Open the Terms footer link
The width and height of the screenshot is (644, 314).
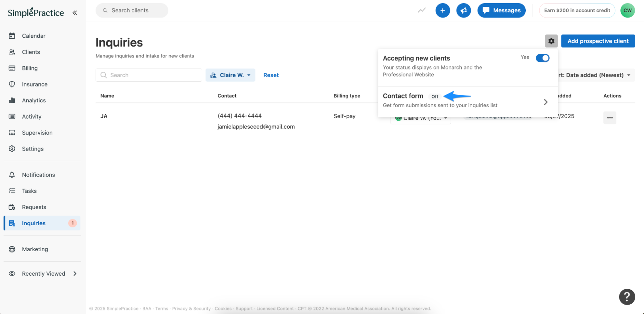[x=162, y=309]
